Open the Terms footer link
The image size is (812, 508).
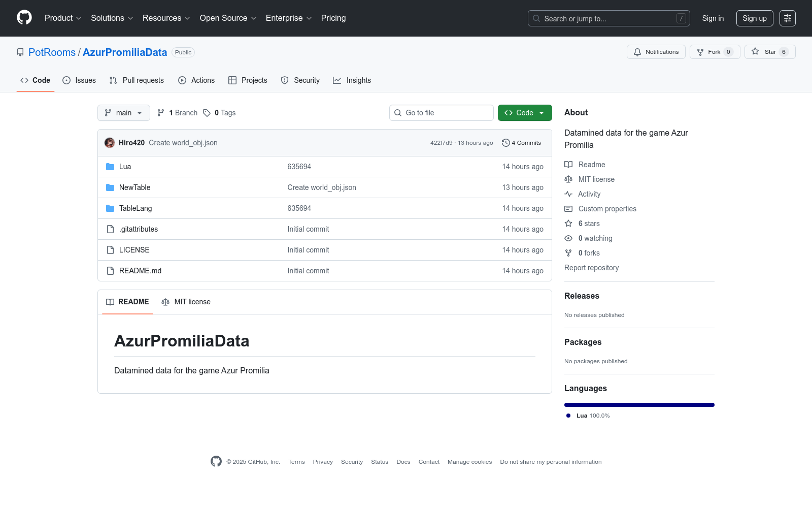click(296, 462)
